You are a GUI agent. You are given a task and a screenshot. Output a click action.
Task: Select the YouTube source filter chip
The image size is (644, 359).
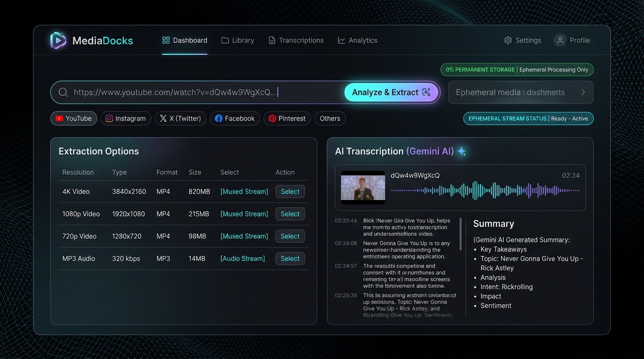(x=73, y=118)
